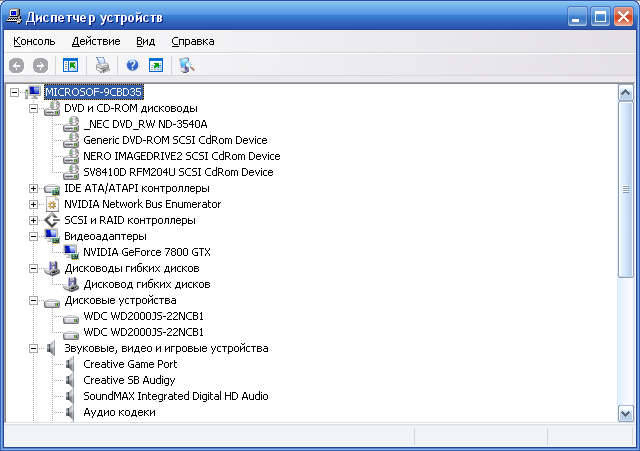Toggle the console tree pane icon

tap(70, 65)
